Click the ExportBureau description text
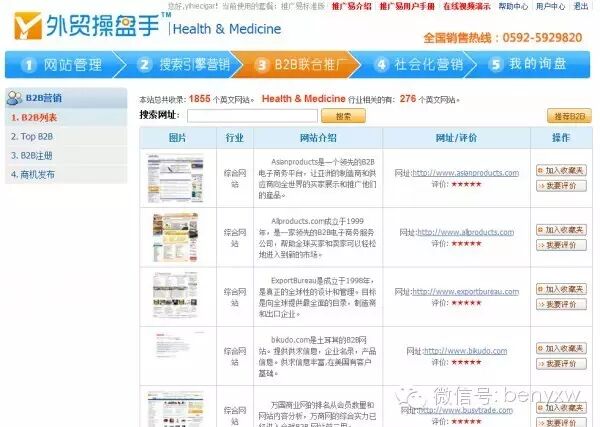The height and width of the screenshot is (427, 600). (317, 297)
